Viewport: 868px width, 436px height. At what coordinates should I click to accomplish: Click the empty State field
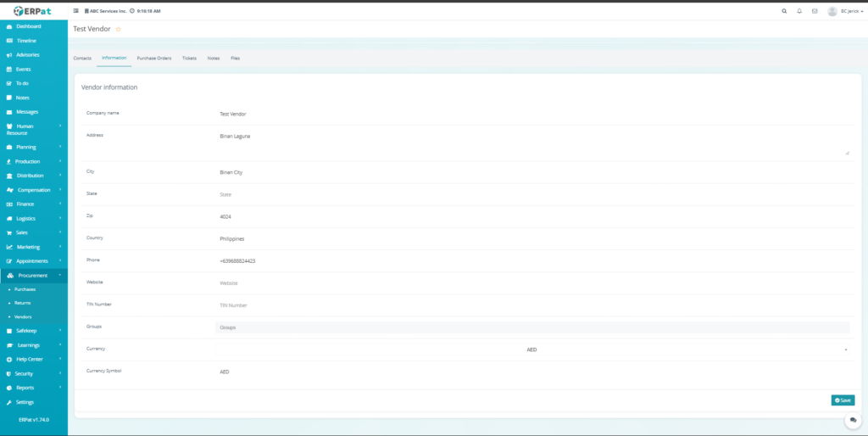click(532, 194)
